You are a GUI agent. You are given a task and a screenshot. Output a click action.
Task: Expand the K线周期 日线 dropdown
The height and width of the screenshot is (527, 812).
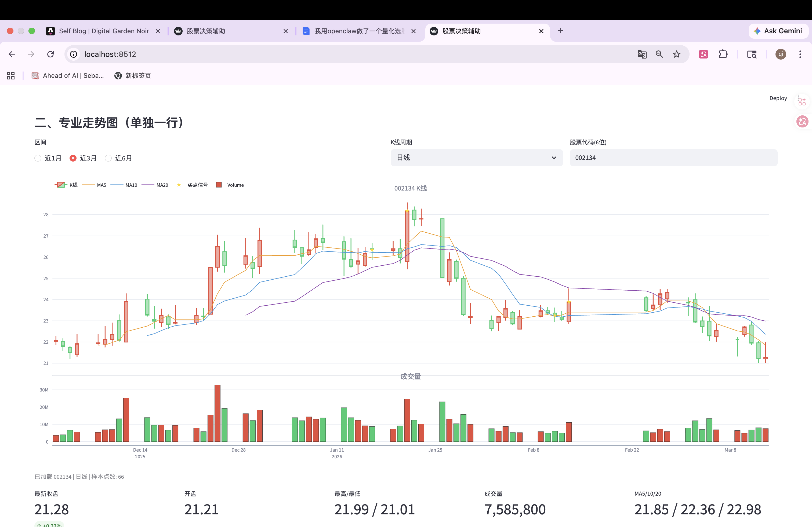pyautogui.click(x=476, y=158)
